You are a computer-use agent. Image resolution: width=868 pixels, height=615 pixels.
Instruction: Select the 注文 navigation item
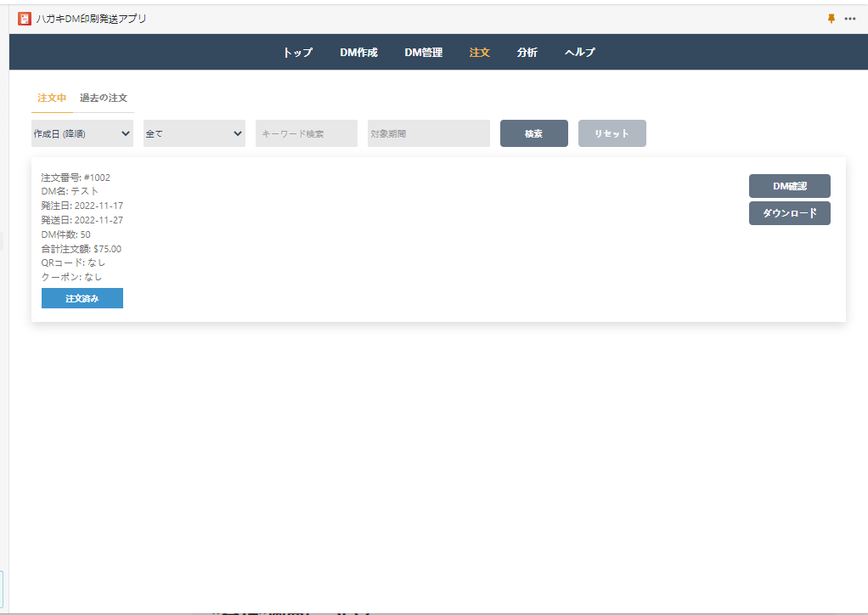pyautogui.click(x=479, y=53)
